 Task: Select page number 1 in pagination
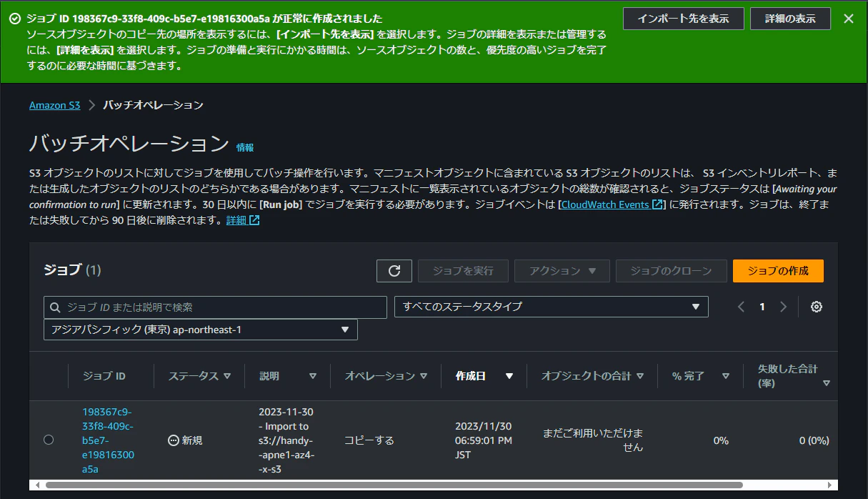pos(762,307)
